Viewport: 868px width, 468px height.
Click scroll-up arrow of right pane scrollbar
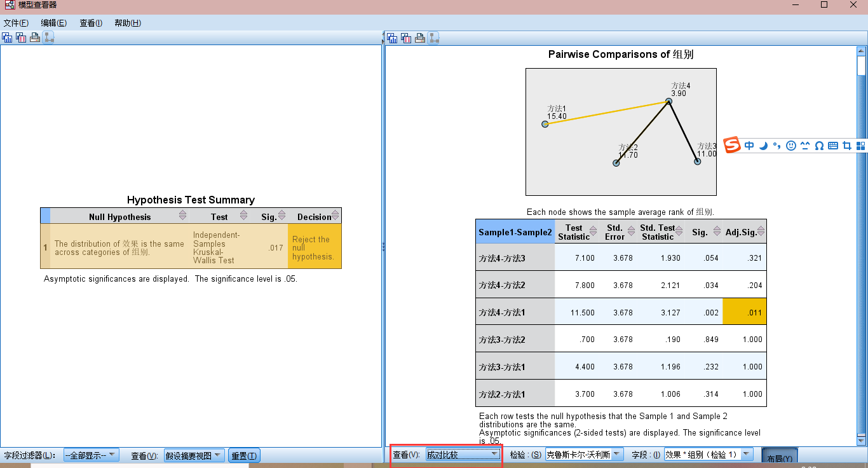pyautogui.click(x=862, y=52)
